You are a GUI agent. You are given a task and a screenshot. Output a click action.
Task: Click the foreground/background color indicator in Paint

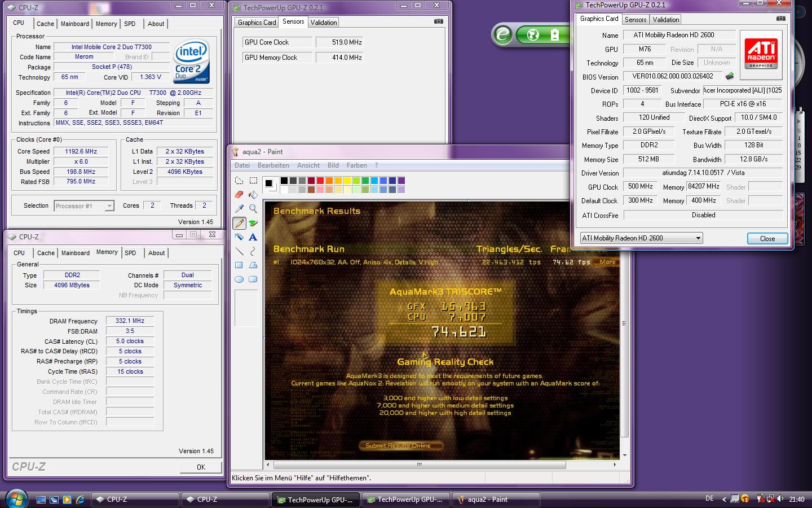(270, 185)
